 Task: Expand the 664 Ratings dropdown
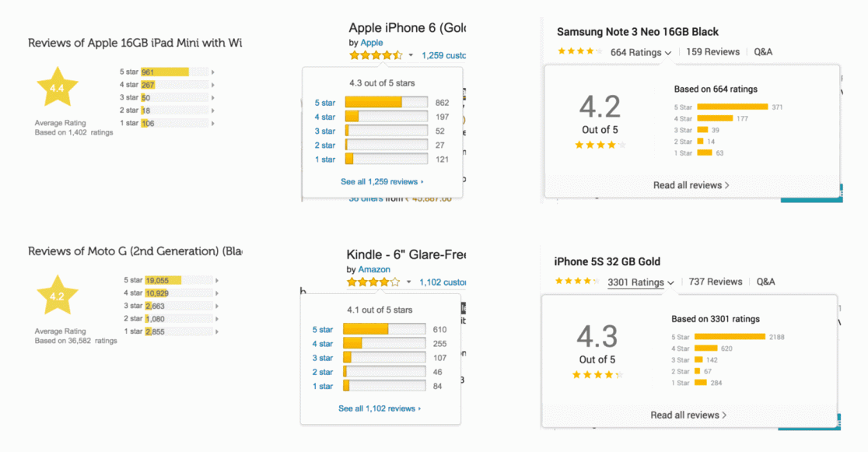pos(641,52)
